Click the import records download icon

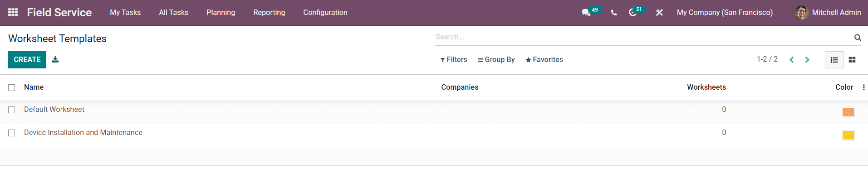55,59
